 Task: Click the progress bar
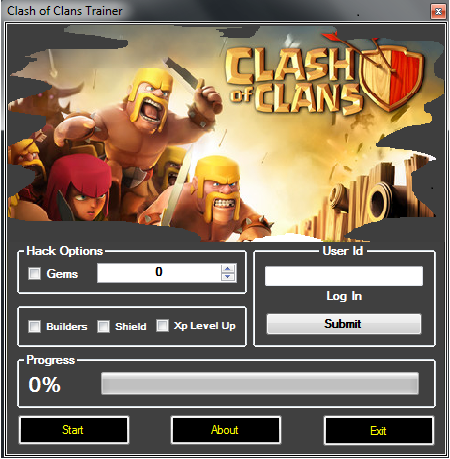pos(260,383)
